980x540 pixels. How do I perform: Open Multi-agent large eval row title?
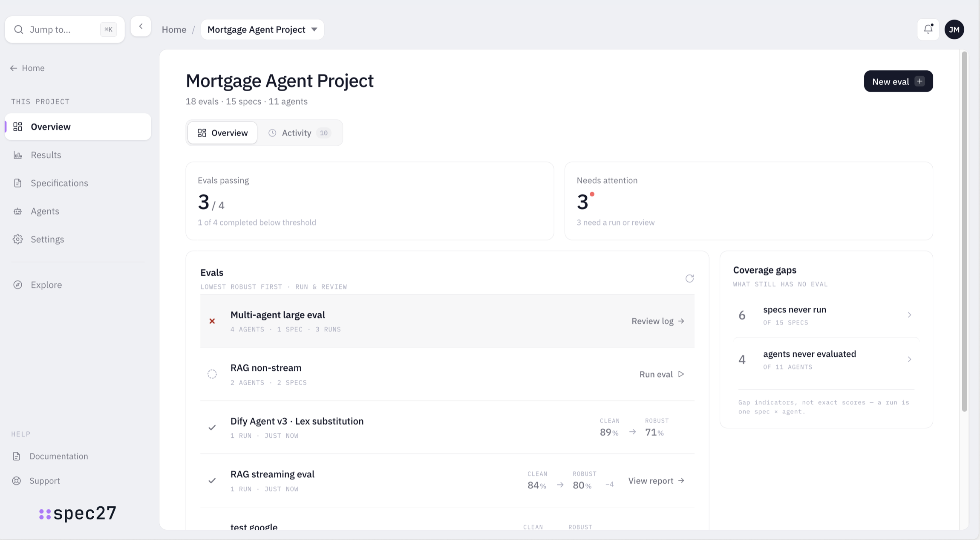click(278, 315)
